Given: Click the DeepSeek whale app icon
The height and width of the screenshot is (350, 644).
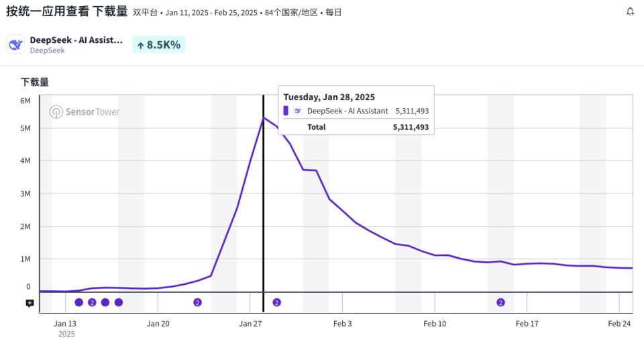Looking at the screenshot, I should 15,44.
